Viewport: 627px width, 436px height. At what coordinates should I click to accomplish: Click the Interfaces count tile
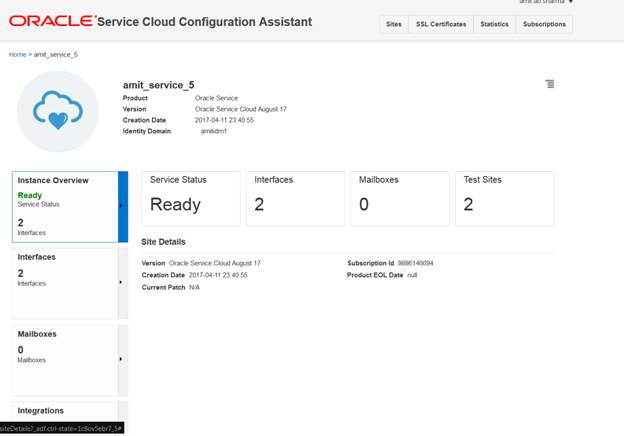296,199
